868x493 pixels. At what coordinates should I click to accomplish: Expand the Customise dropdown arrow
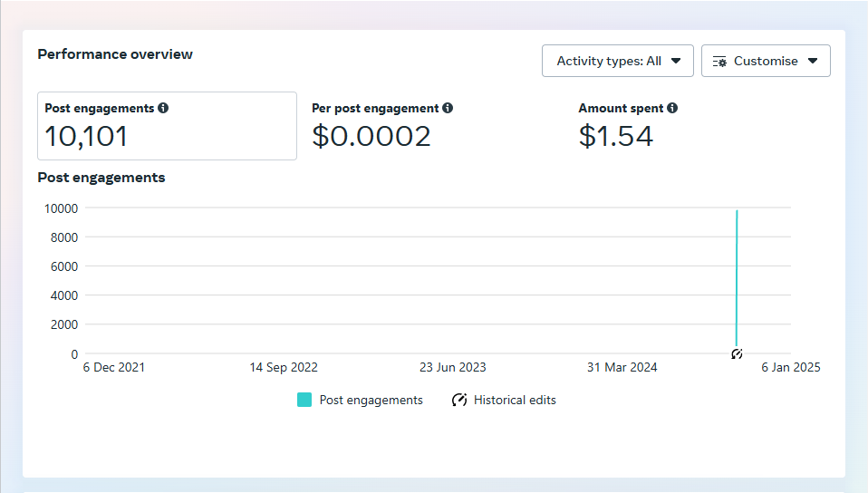[x=813, y=62]
